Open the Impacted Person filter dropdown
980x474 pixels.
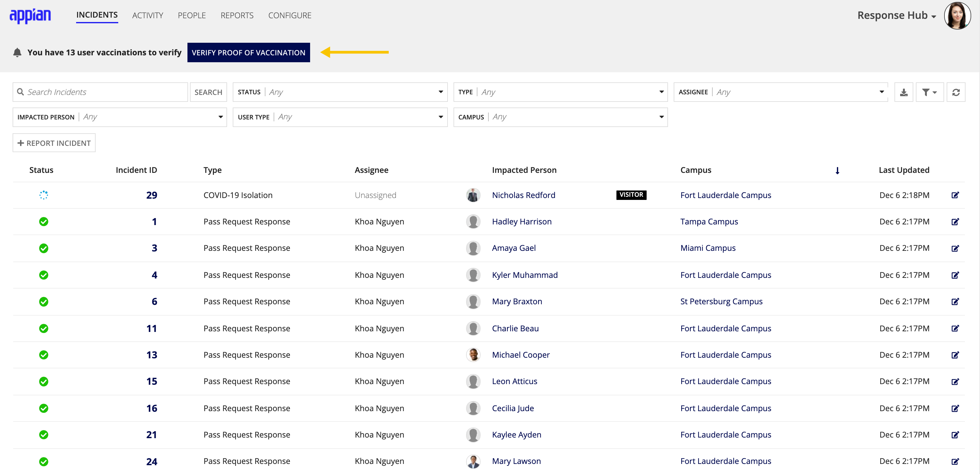click(x=120, y=117)
